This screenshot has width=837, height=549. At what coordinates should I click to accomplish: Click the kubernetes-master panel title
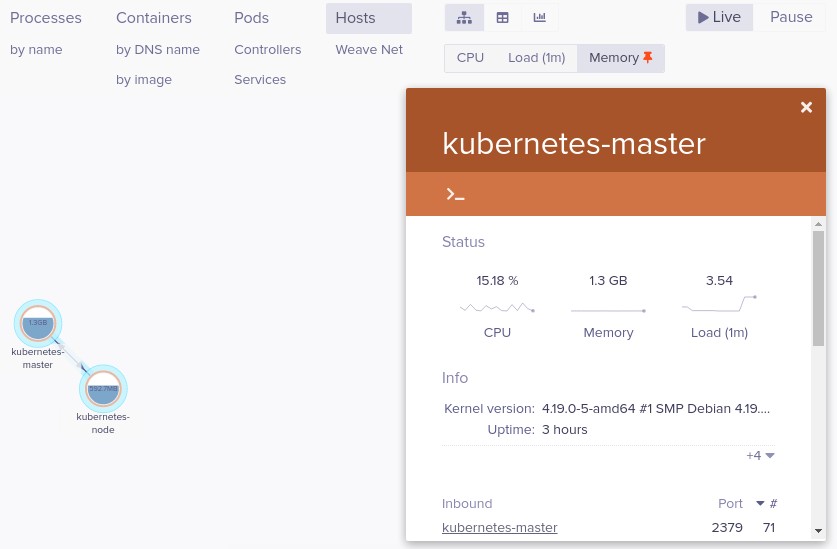574,144
